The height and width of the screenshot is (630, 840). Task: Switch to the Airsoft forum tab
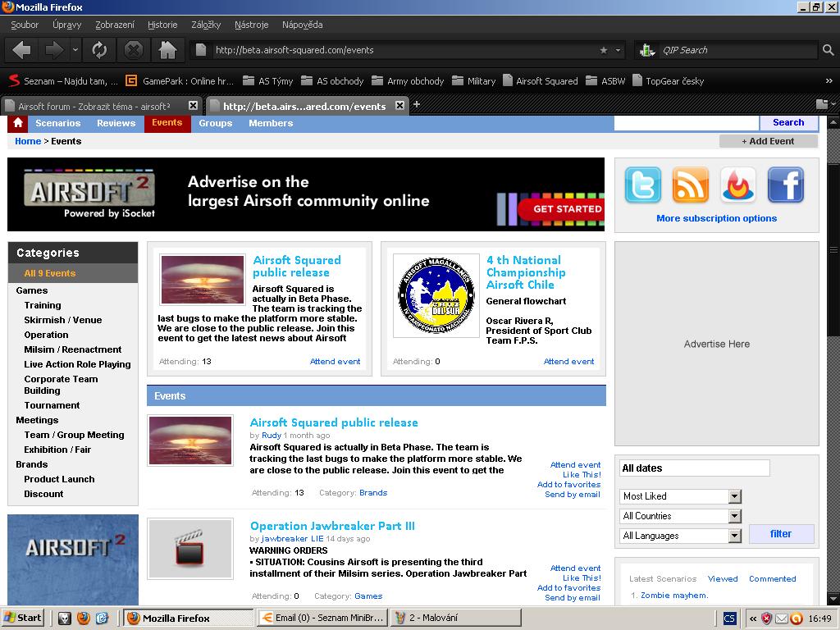[94, 106]
